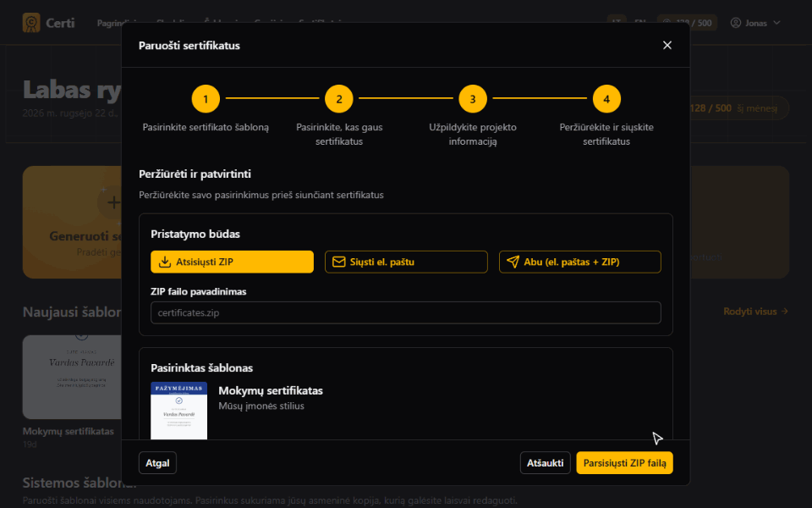Click the Pristatymo būdas section title
Viewport: 812px width, 508px height.
pyautogui.click(x=195, y=234)
